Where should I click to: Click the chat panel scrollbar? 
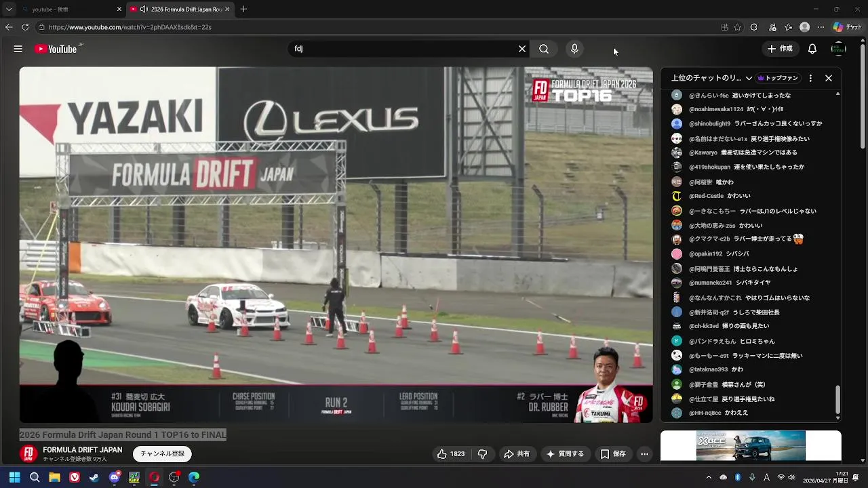coord(837,400)
